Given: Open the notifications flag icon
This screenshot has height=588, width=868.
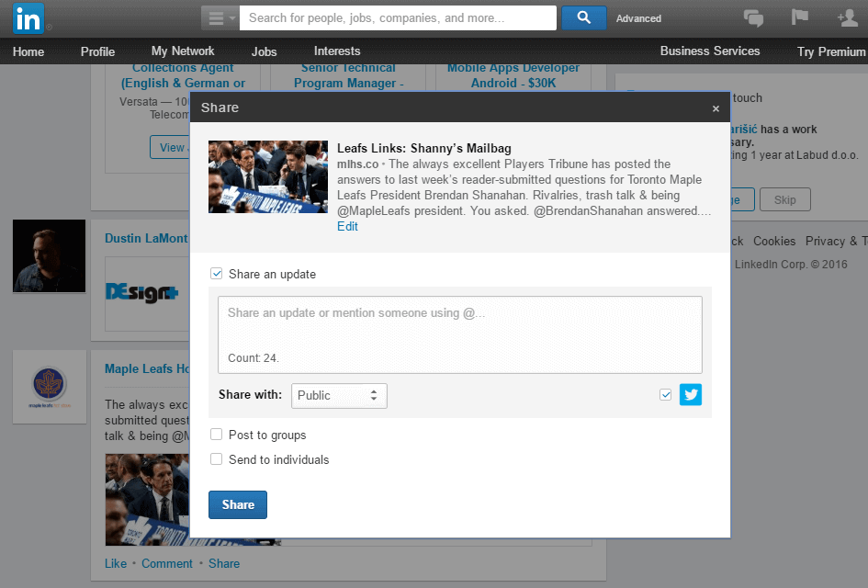Looking at the screenshot, I should tap(800, 17).
